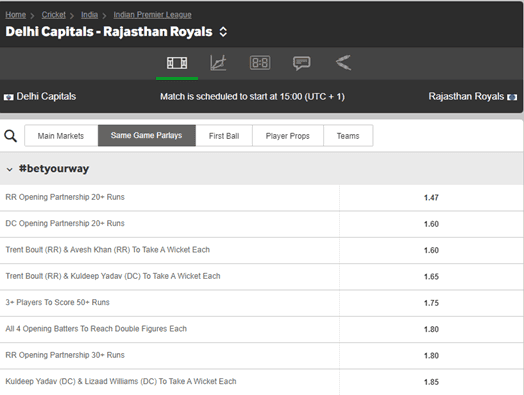
Task: Click 'Trent Boult (RR) & Kuldeep Yadav (DC)' row text
Action: [x=113, y=276]
